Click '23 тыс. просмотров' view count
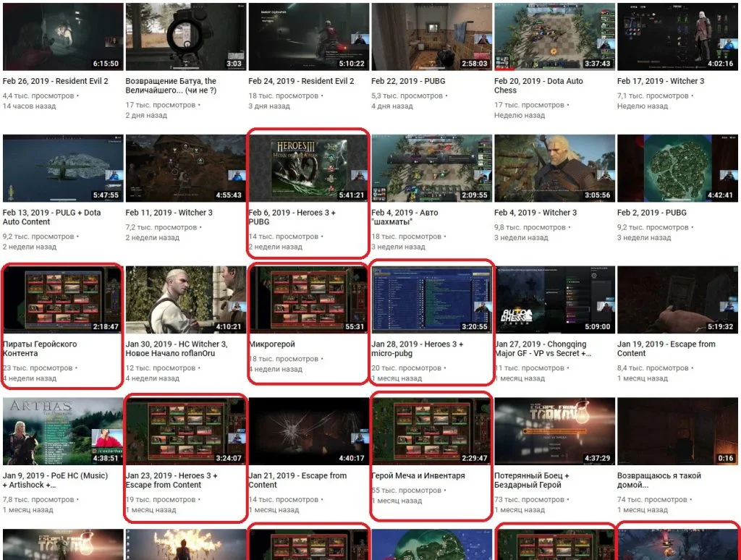The height and width of the screenshot is (560, 741). click(x=38, y=368)
